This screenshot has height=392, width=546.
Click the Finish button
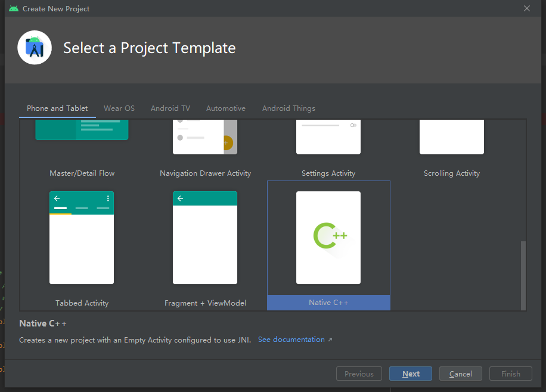point(510,374)
